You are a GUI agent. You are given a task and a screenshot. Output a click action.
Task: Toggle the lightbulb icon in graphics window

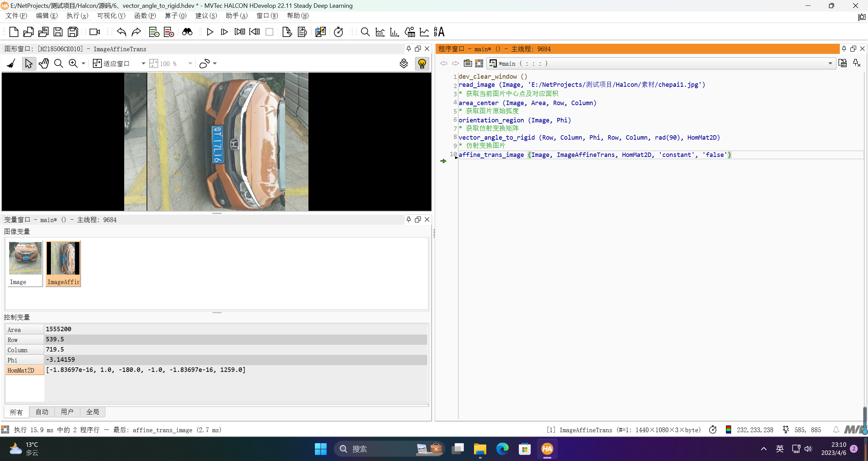coord(422,63)
